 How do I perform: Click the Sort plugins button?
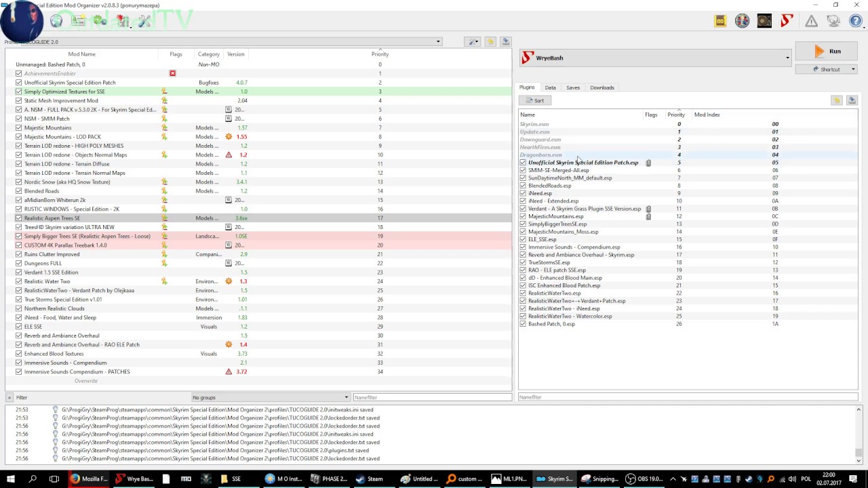coord(535,100)
